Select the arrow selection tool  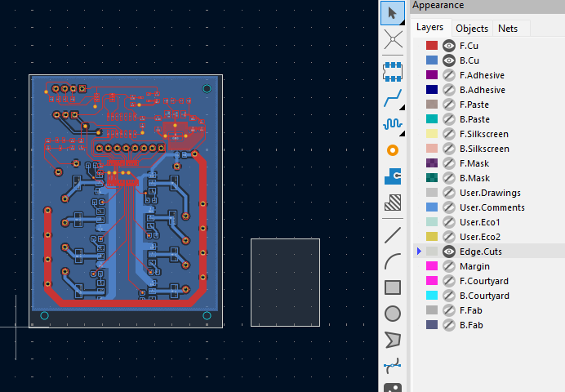click(393, 13)
